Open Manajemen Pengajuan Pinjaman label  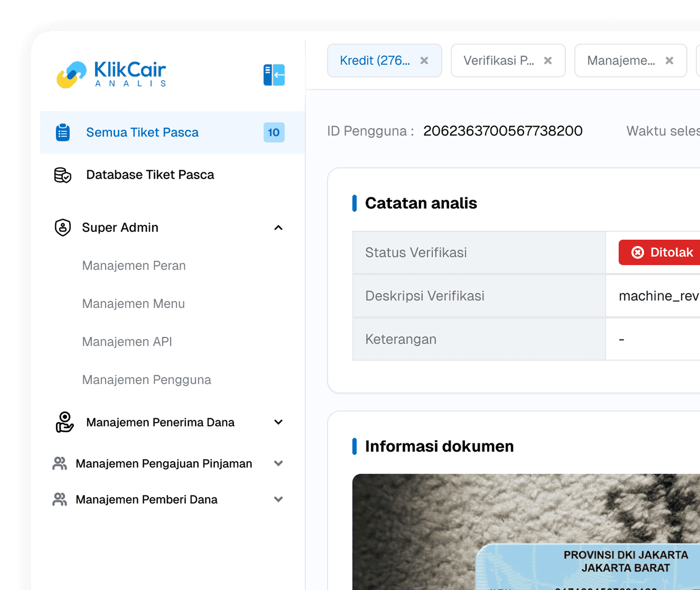(x=164, y=464)
